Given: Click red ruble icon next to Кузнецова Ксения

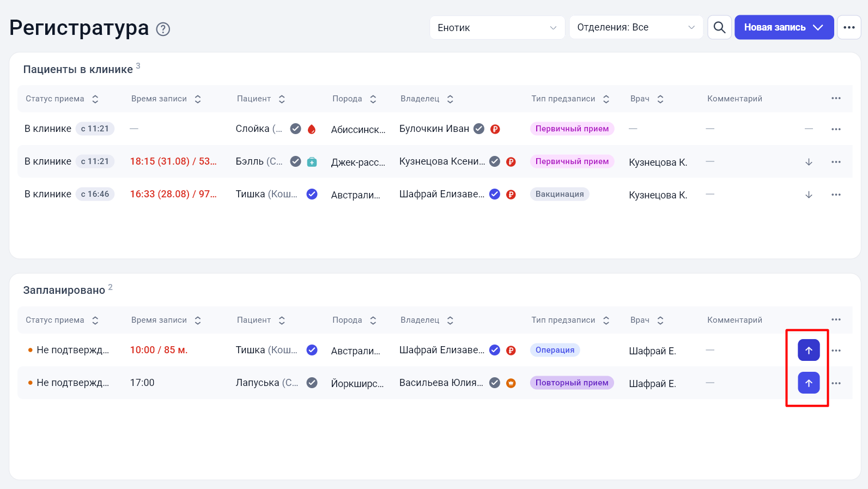Looking at the screenshot, I should tap(511, 162).
